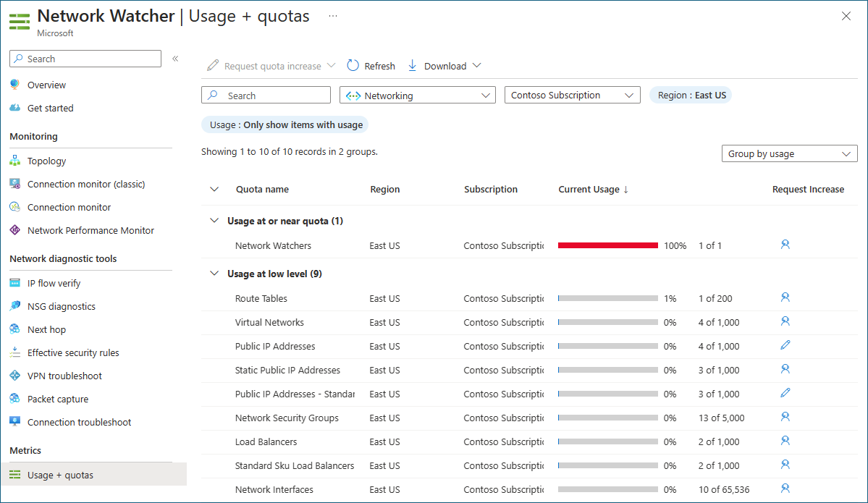Remove or edit the Region East US filter
Screen dimensions: 868x503
point(691,95)
